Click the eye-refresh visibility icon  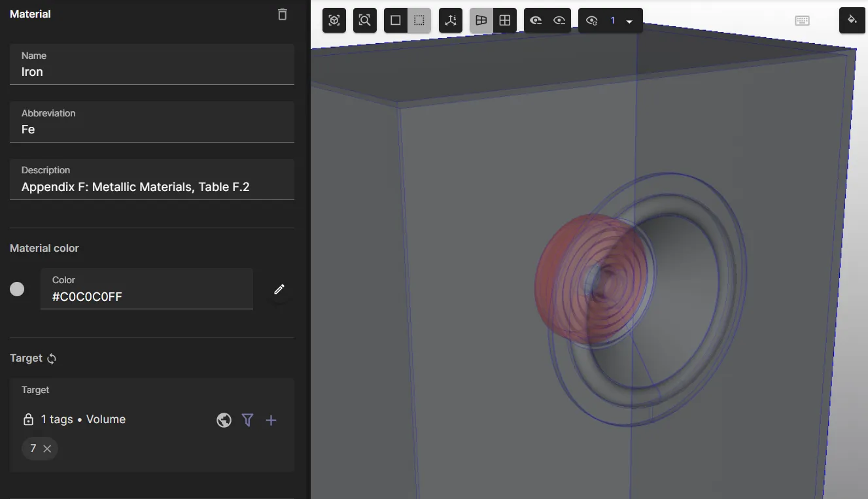592,20
